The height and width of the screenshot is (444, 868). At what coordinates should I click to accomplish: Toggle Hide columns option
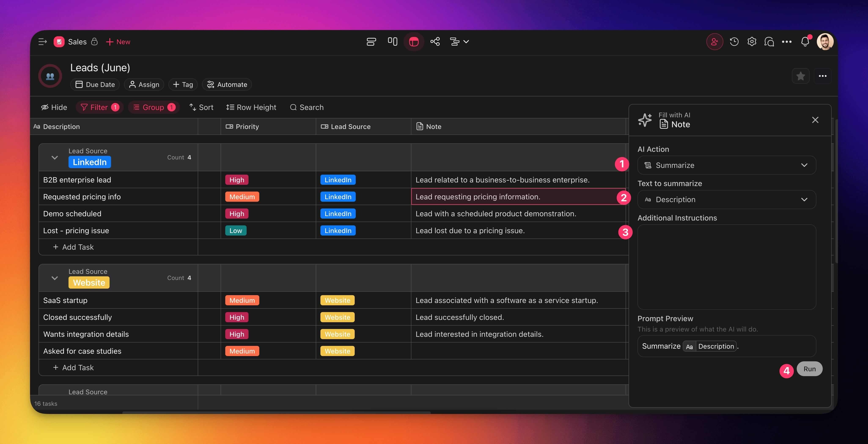[54, 107]
